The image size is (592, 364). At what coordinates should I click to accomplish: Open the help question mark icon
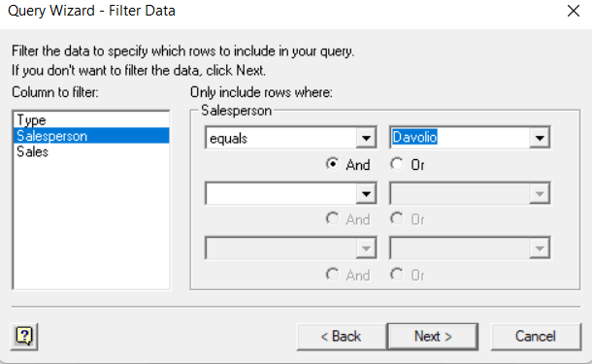(24, 337)
